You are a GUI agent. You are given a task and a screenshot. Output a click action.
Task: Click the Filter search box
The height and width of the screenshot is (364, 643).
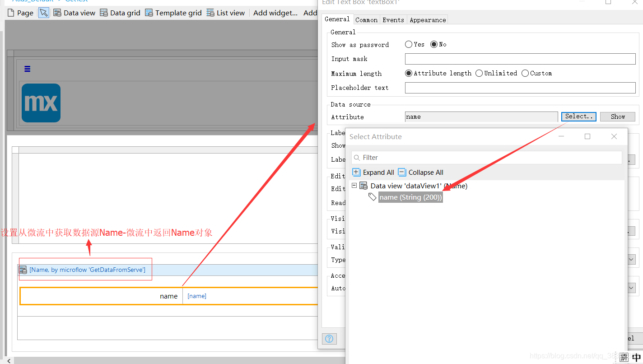point(487,158)
